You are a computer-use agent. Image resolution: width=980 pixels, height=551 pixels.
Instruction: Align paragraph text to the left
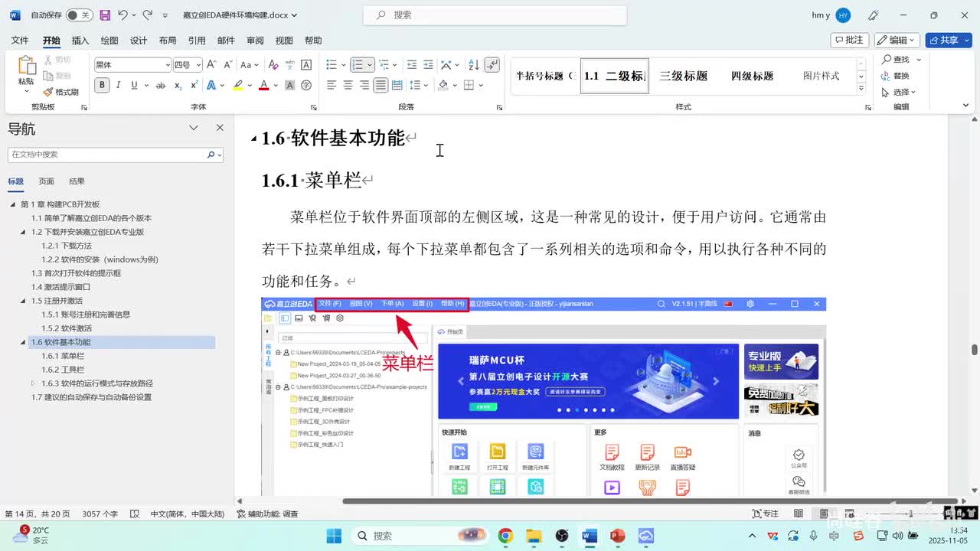[332, 85]
